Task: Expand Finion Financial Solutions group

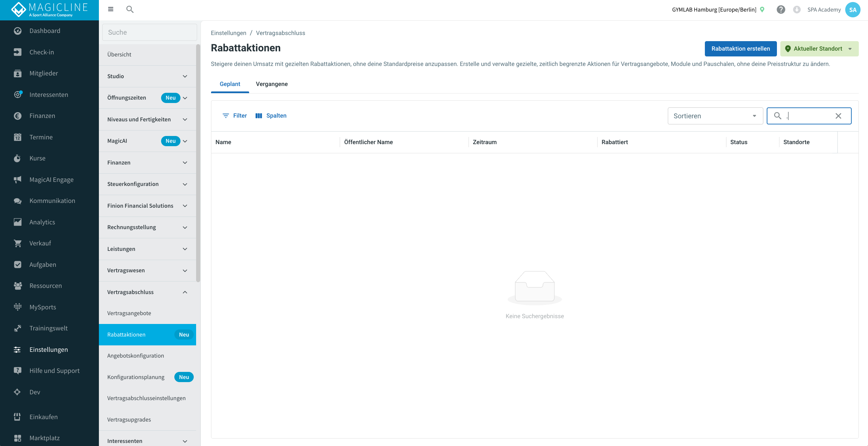Action: [147, 206]
